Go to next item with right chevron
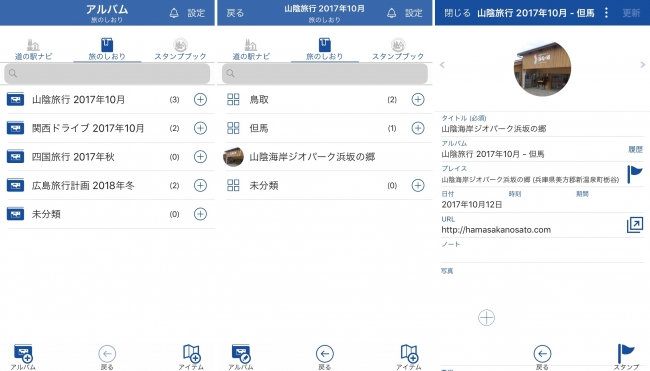The image size is (650, 371). tap(643, 65)
